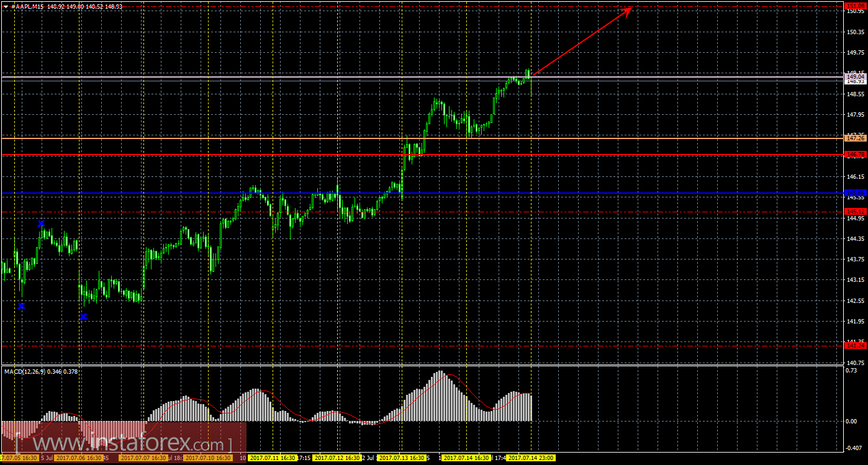The height and width of the screenshot is (465, 868).
Task: Click the 149.75 price scale value
Action: [855, 53]
